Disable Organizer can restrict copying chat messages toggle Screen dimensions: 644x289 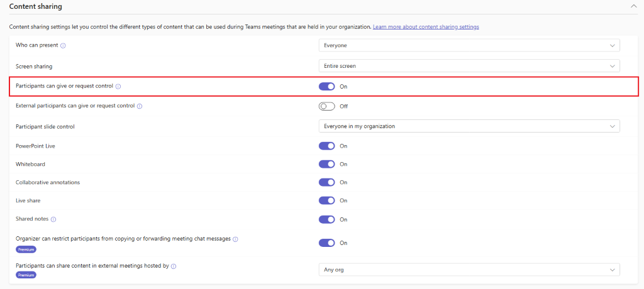tap(327, 243)
